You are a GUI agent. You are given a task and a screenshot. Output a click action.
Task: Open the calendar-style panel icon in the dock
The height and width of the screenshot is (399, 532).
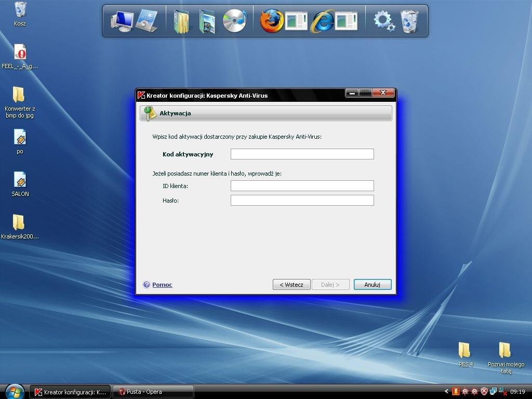pyautogui.click(x=147, y=20)
